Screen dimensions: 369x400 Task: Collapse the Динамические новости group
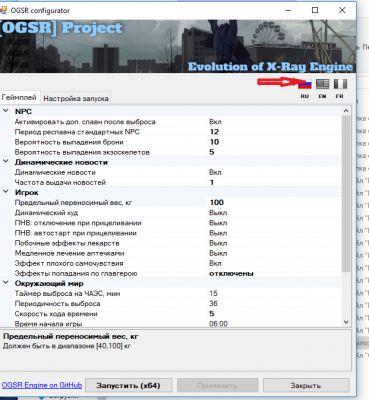(x=6, y=162)
